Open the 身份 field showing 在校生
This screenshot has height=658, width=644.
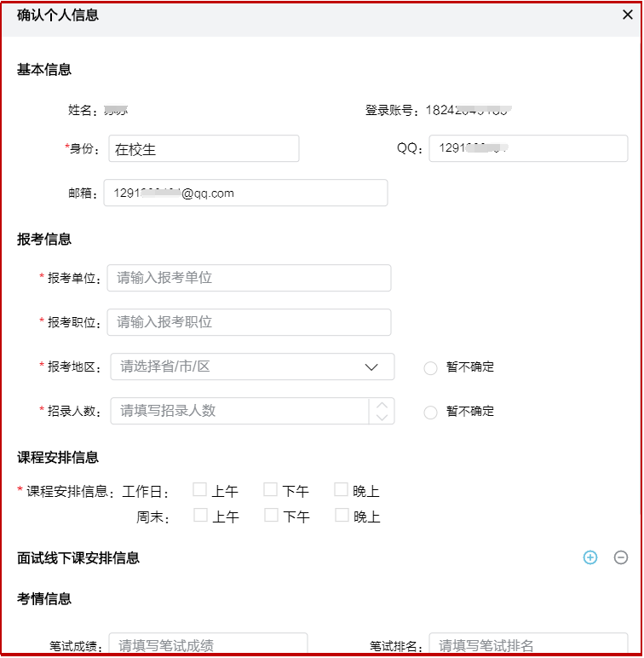tap(204, 149)
